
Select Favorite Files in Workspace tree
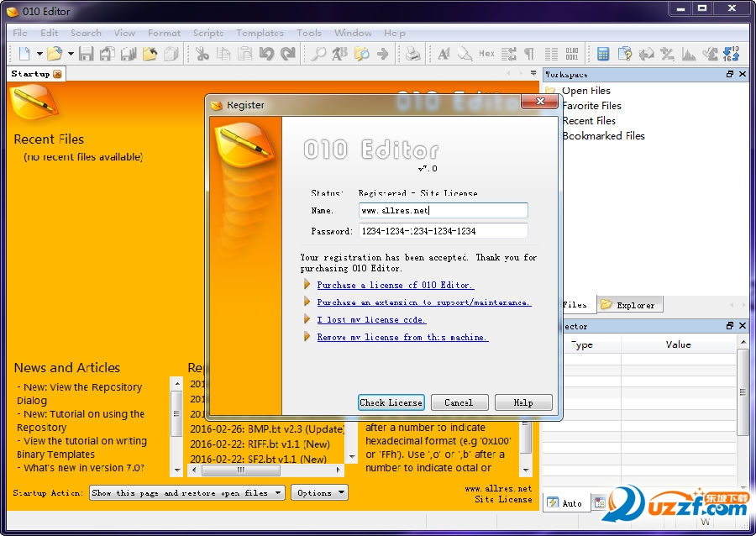[591, 106]
